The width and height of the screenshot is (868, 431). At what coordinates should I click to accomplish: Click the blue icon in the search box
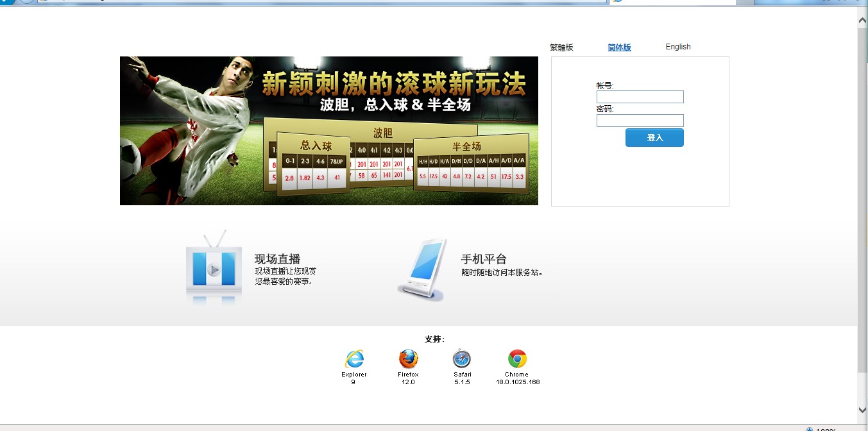click(617, 3)
